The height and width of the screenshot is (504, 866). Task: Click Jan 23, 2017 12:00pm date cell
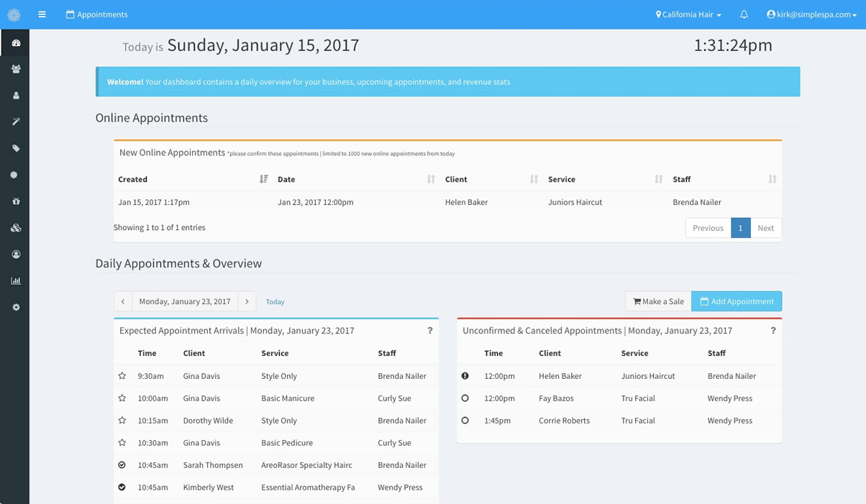tap(316, 202)
